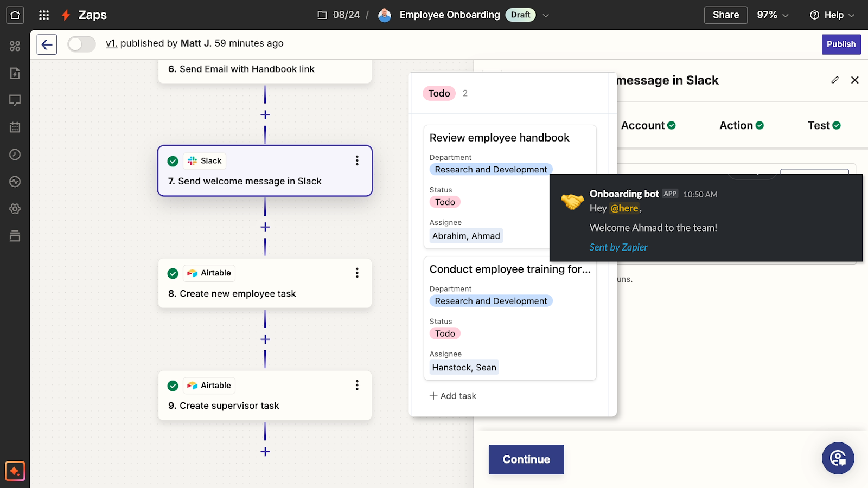Screen dimensions: 868x488
Task: Click the Sent by Zapier link
Action: [x=618, y=247]
